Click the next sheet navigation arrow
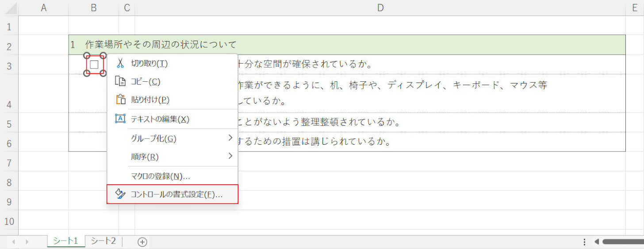This screenshot has height=249, width=644. pos(27,241)
